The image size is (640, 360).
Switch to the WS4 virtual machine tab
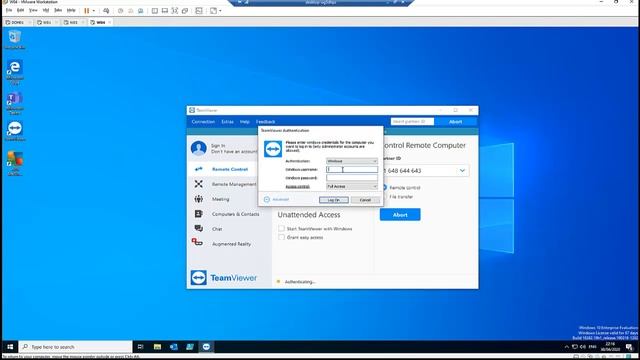(x=100, y=22)
